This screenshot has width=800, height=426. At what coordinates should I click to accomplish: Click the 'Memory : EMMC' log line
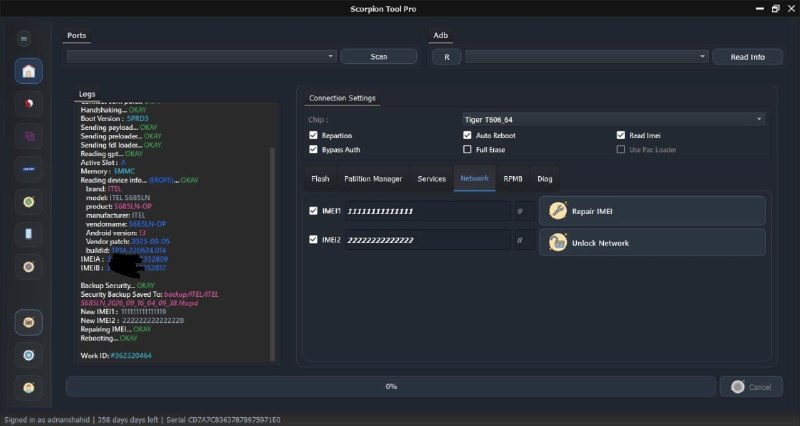(x=108, y=171)
